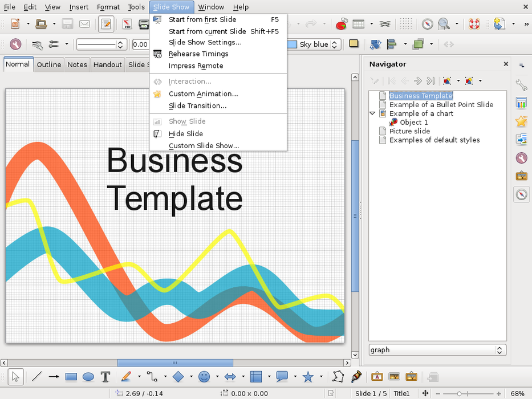Close the Navigator panel

(506, 64)
